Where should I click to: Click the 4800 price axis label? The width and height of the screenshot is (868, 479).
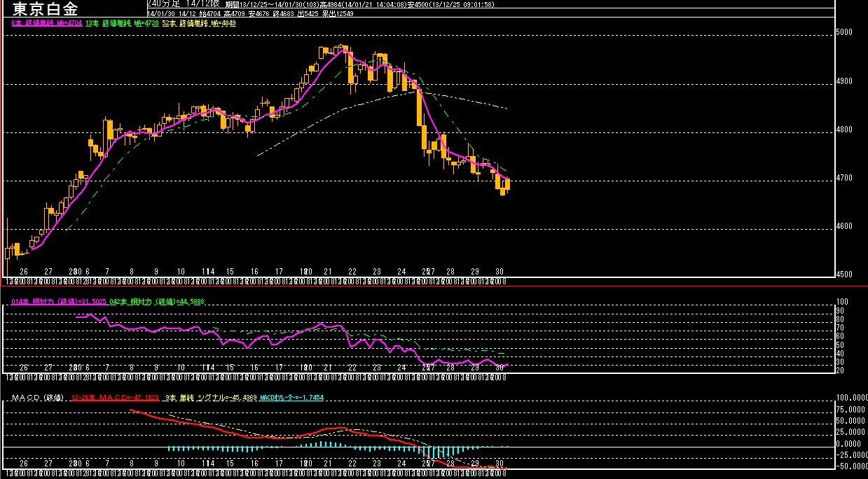pos(843,130)
